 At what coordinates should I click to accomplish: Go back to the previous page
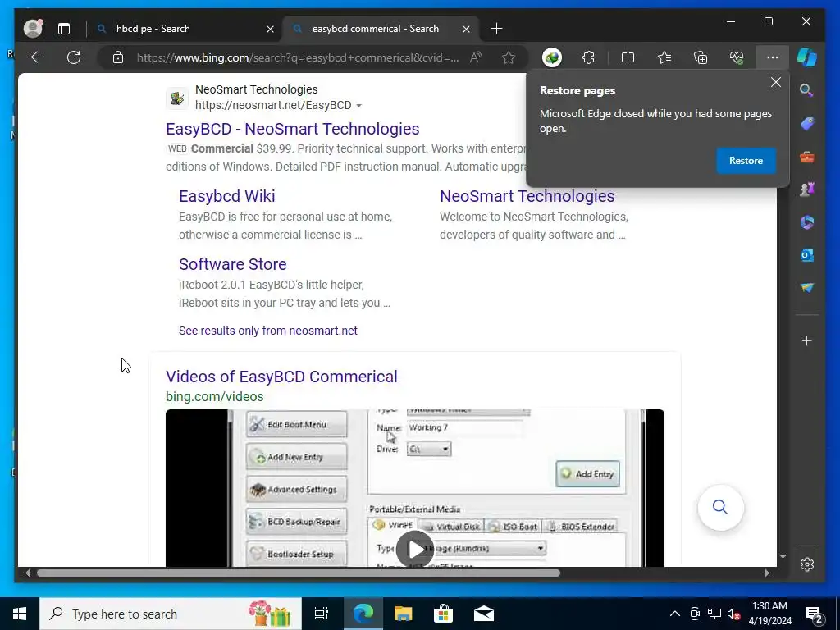[x=38, y=57]
